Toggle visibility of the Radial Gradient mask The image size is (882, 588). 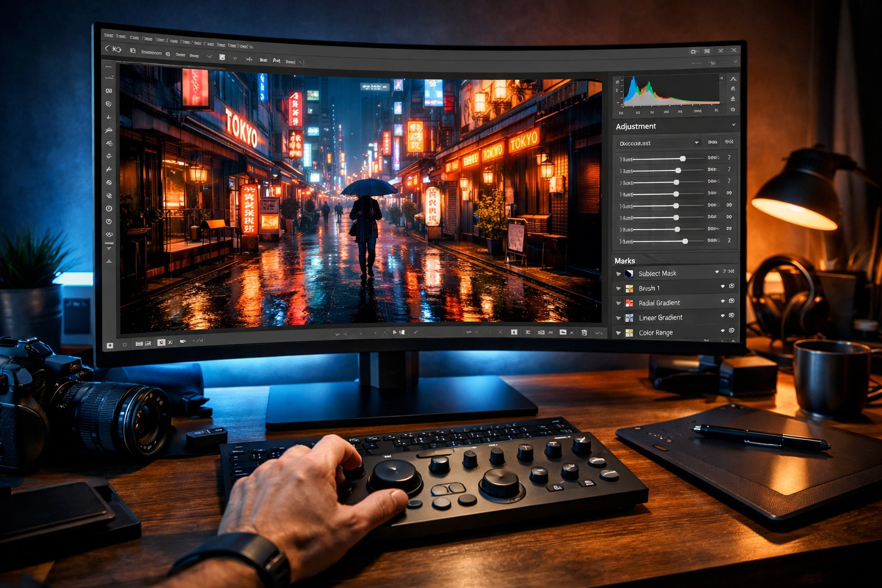point(723,303)
